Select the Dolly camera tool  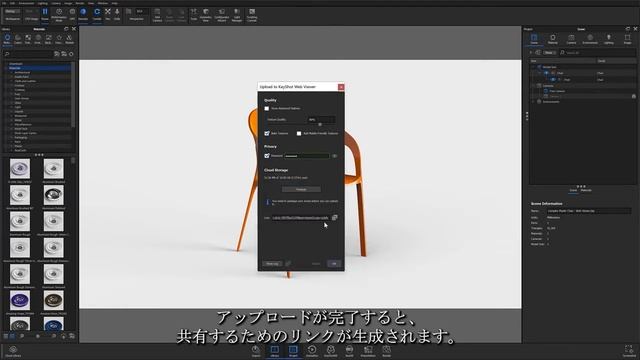(x=117, y=14)
